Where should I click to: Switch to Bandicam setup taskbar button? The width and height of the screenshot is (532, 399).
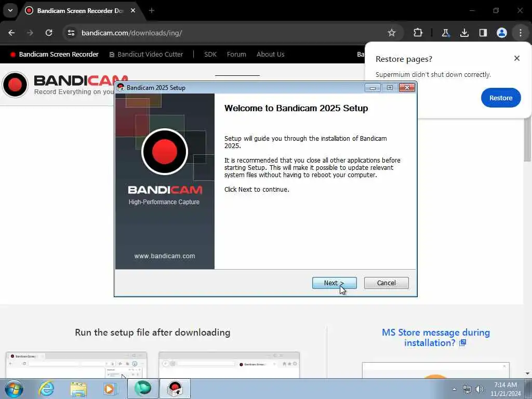(x=175, y=389)
